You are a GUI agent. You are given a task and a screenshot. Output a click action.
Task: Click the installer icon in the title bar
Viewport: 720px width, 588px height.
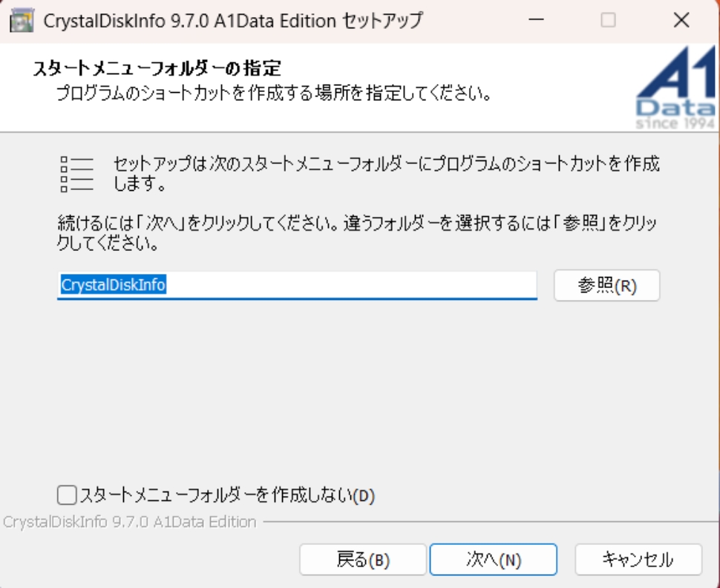(x=22, y=20)
